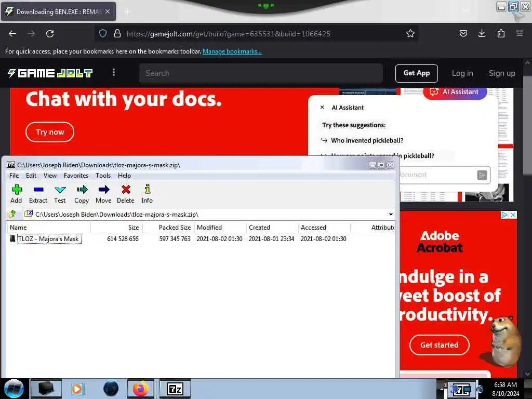Image resolution: width=532 pixels, height=399 pixels.
Task: Open the Favorites menu in 7-Zip
Action: tap(76, 176)
